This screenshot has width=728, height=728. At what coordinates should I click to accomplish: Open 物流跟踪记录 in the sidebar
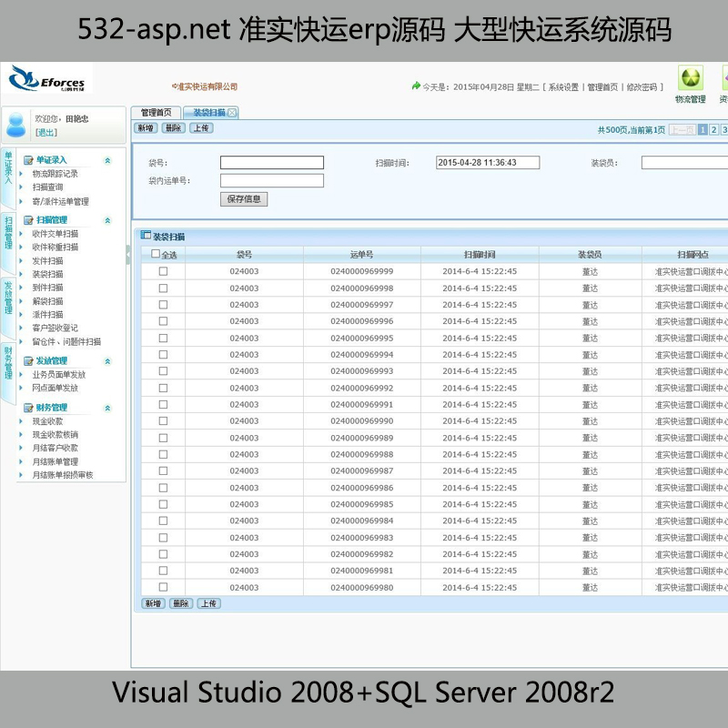pyautogui.click(x=56, y=174)
